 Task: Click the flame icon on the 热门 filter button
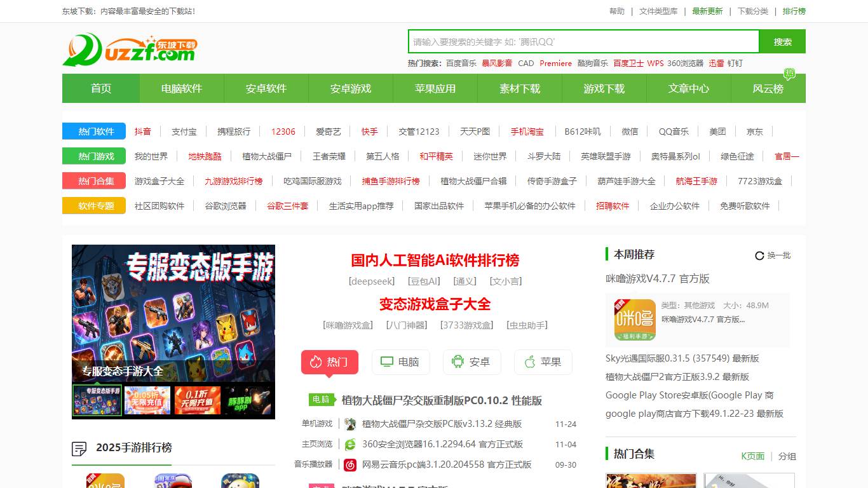point(315,362)
